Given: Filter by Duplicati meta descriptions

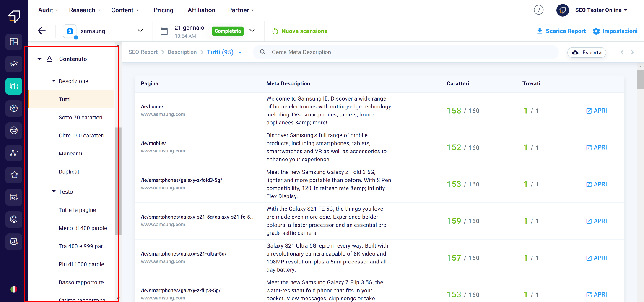Looking at the screenshot, I should (70, 172).
